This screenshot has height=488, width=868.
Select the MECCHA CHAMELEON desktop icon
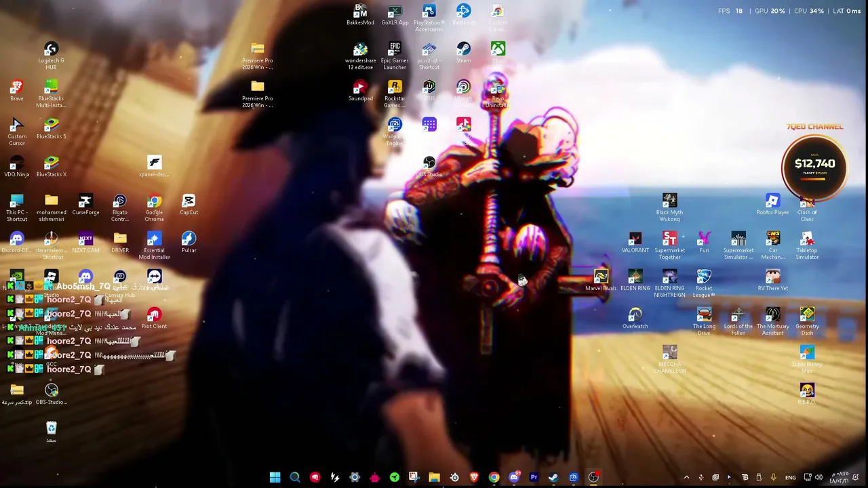pyautogui.click(x=669, y=360)
